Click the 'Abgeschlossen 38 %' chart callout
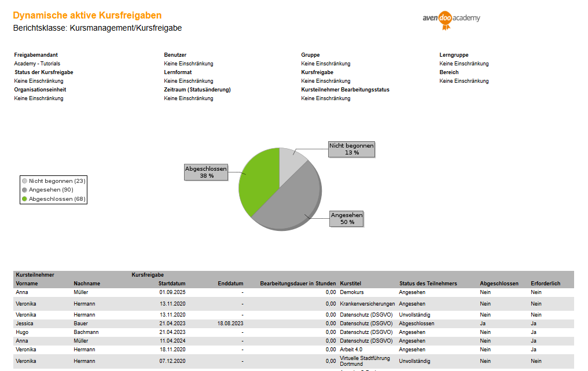 point(206,172)
